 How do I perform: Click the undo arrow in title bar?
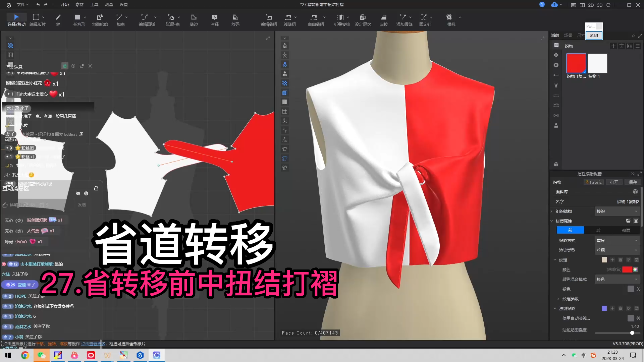click(38, 5)
